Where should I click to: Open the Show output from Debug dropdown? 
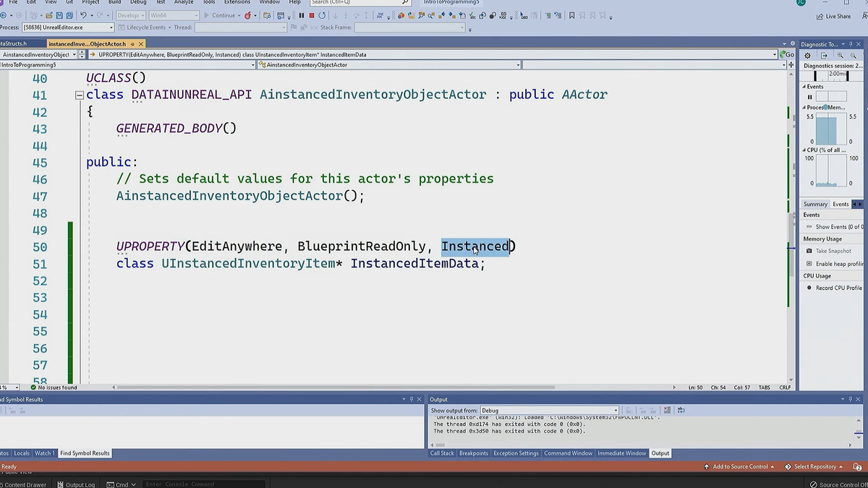coord(549,411)
